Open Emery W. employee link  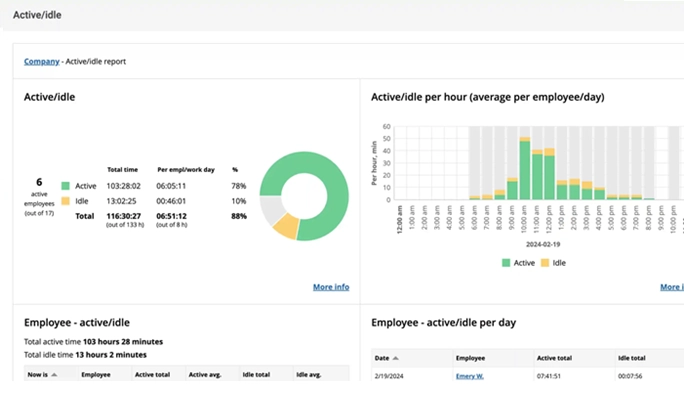coord(470,376)
